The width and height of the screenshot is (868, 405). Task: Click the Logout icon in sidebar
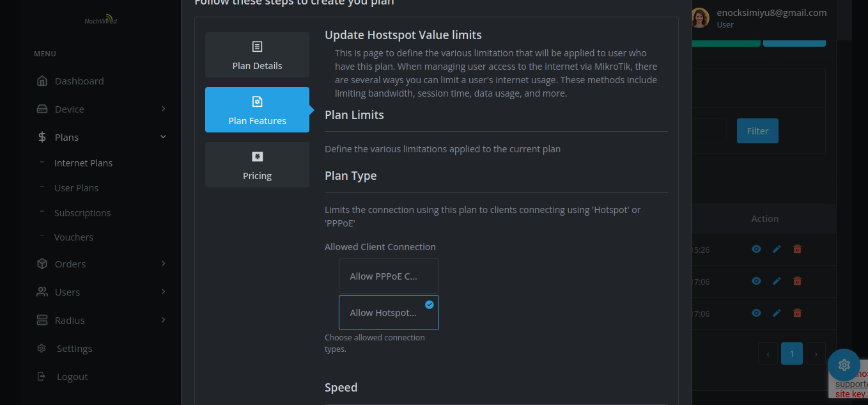pos(42,377)
